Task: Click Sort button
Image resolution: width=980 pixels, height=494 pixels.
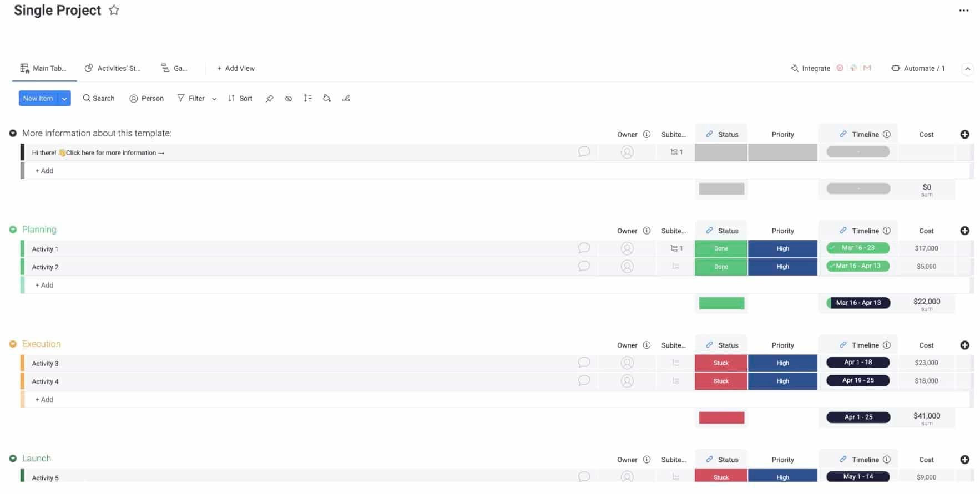Action: pyautogui.click(x=240, y=98)
